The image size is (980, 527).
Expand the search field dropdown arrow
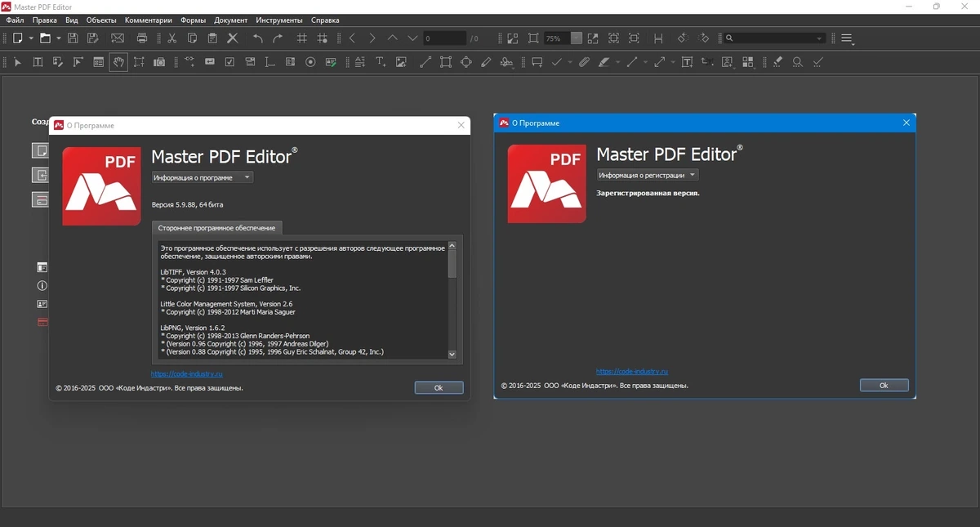820,38
